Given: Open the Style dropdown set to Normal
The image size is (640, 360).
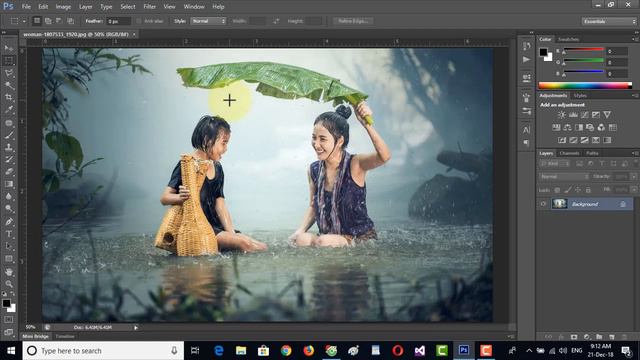Looking at the screenshot, I should pos(208,21).
